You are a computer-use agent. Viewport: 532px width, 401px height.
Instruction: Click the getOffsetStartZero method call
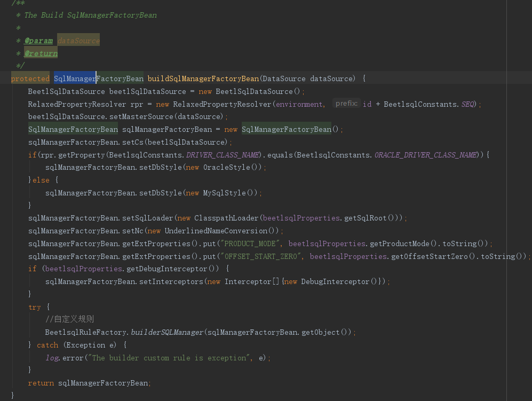430,256
